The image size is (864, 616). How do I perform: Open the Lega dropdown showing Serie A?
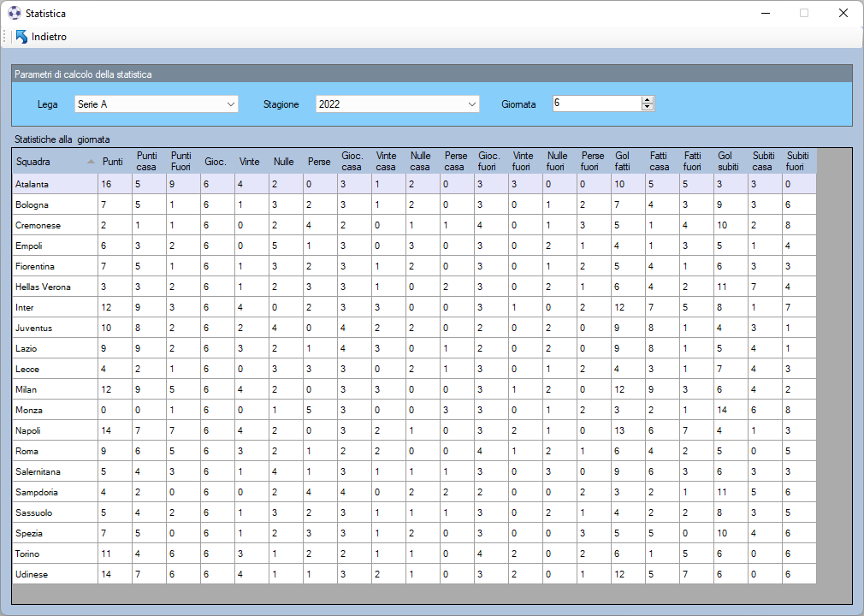click(156, 104)
